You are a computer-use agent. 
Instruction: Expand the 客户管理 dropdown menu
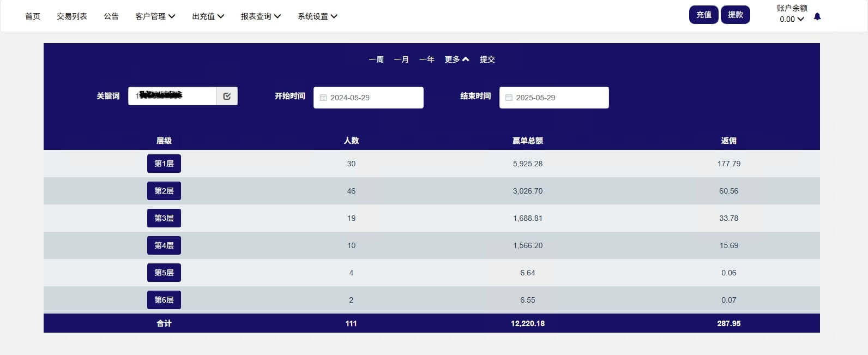tap(155, 16)
